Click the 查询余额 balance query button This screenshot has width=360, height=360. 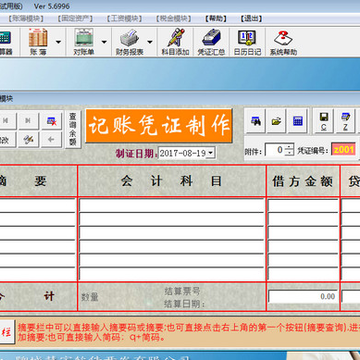(73, 129)
